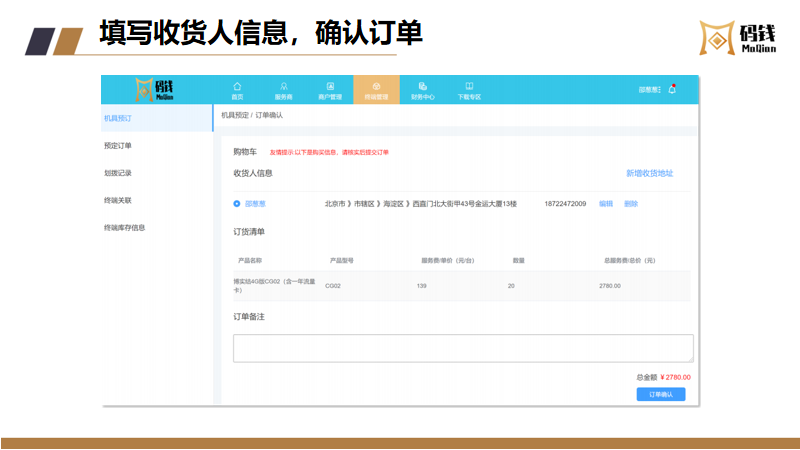The image size is (800, 450).
Task: Click 删除 link for the address
Action: coord(630,204)
